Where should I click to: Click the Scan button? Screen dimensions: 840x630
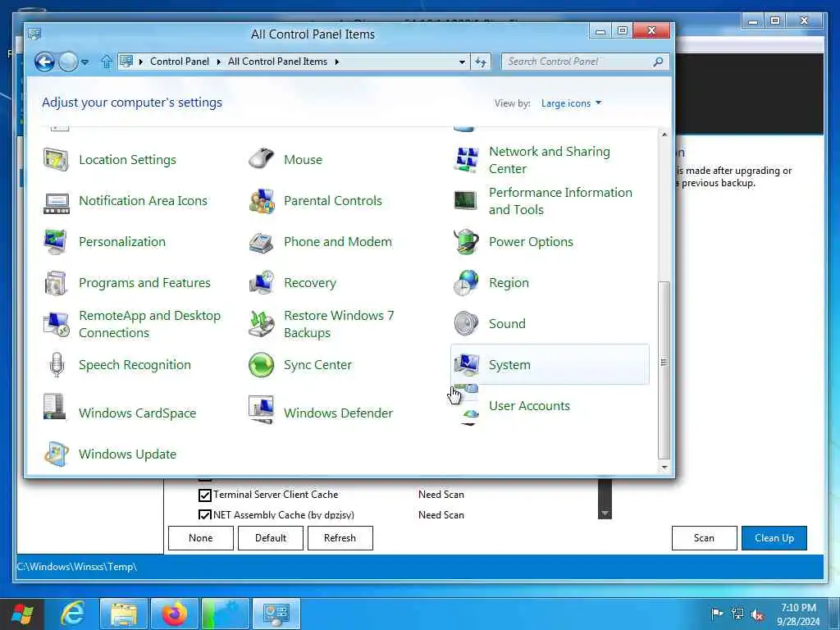704,538
